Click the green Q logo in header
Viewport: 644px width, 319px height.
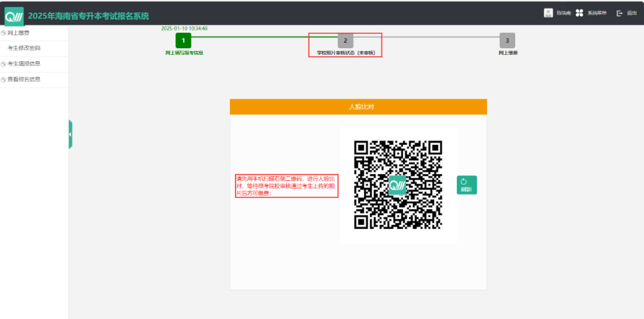coord(14,17)
